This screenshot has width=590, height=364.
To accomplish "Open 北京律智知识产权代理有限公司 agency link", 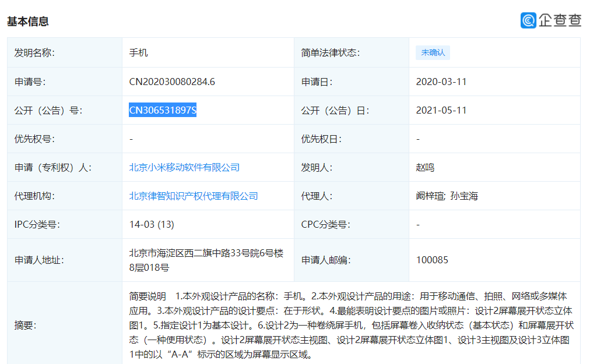I will point(194,196).
